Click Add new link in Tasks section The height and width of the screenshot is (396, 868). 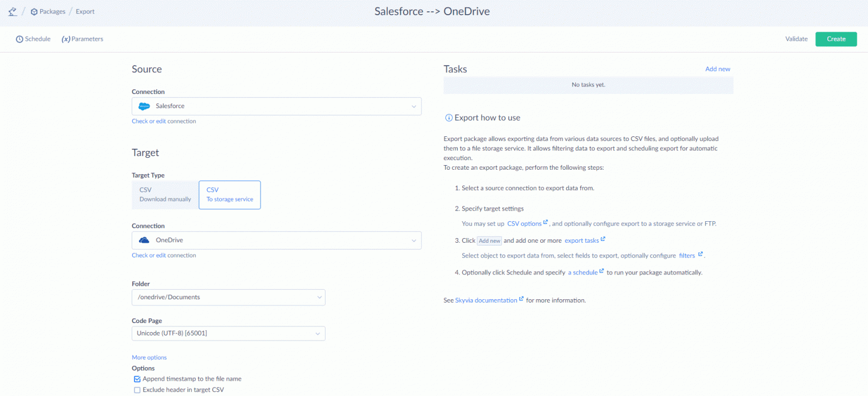click(717, 69)
